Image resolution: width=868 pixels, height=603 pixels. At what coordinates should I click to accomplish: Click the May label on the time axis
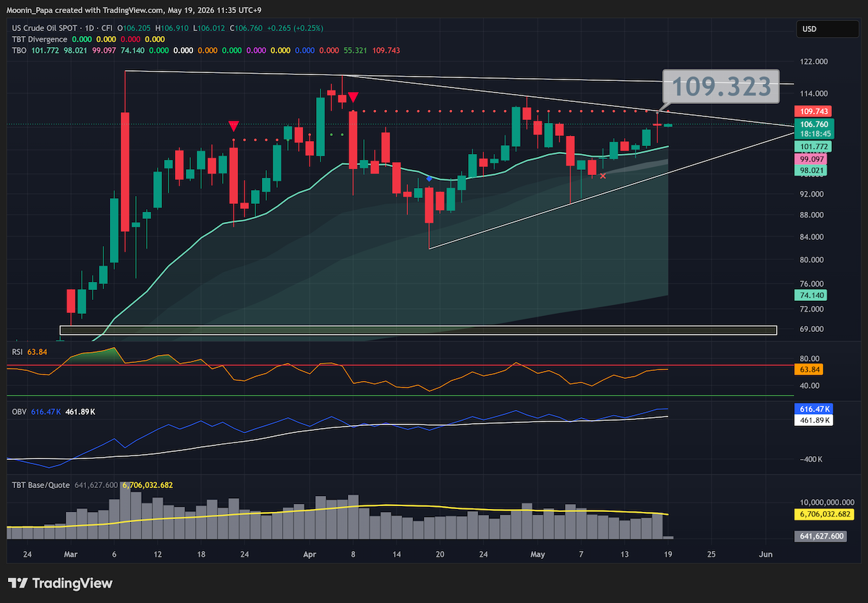click(x=537, y=555)
